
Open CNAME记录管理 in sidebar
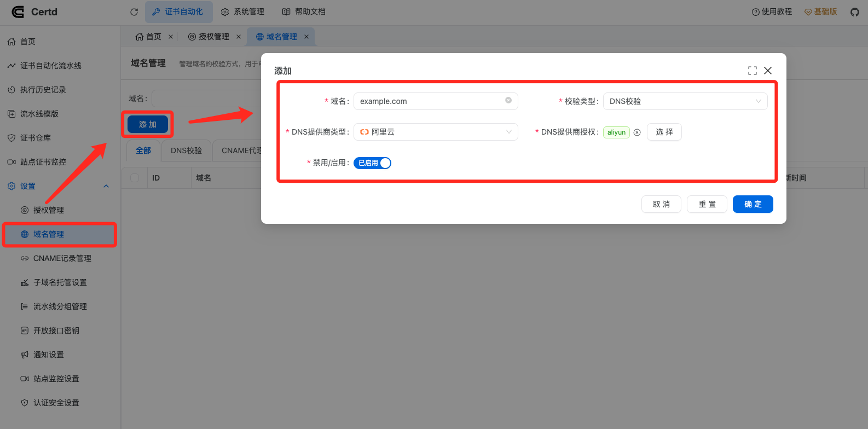62,258
